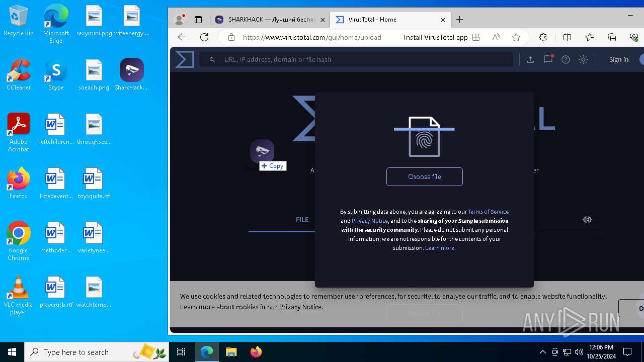This screenshot has width=644, height=362.
Task: Open the Recycle Bin desktop icon
Action: click(x=18, y=21)
